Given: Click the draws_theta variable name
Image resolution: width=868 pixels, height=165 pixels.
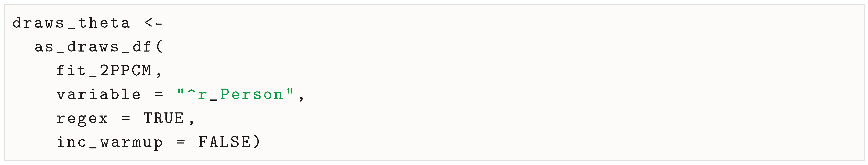Looking at the screenshot, I should [x=71, y=23].
